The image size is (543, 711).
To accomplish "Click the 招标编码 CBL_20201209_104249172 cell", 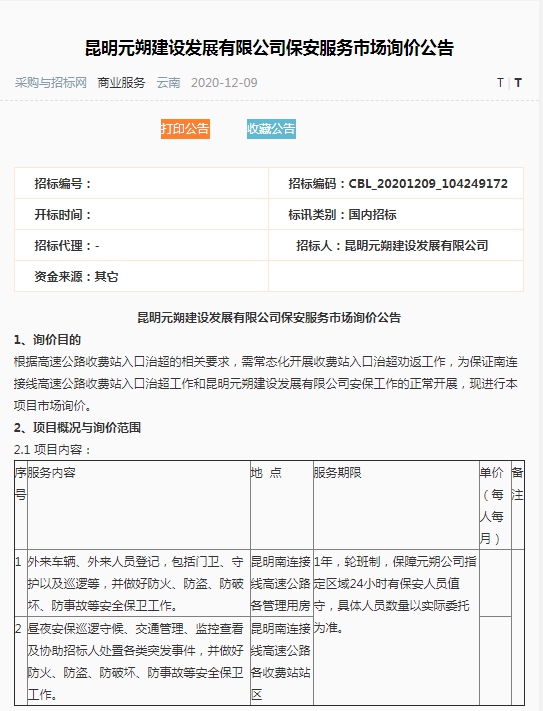I will point(396,183).
